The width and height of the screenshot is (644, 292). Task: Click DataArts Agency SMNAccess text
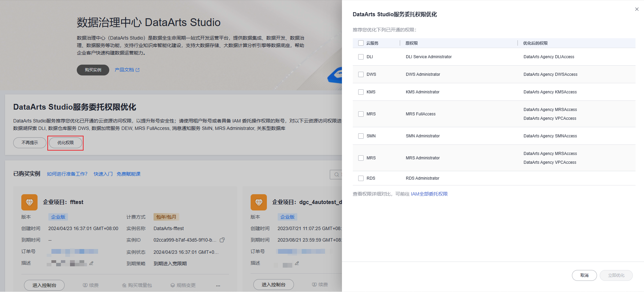[x=550, y=136]
